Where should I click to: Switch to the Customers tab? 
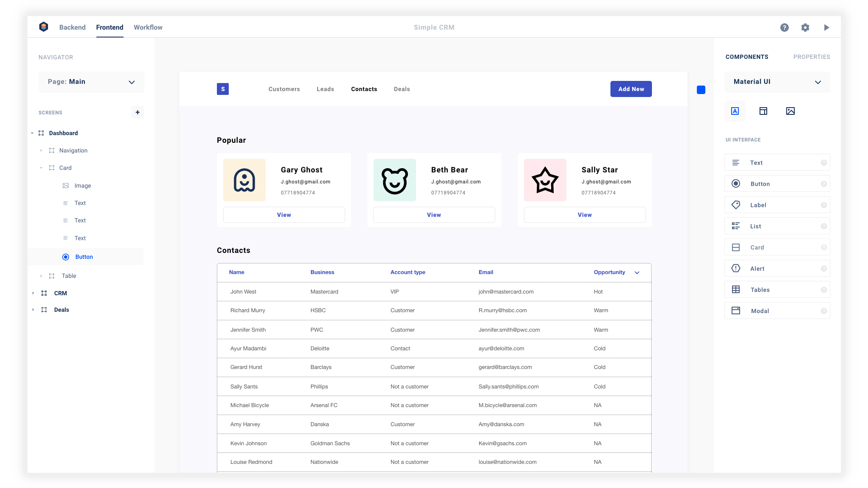point(284,89)
